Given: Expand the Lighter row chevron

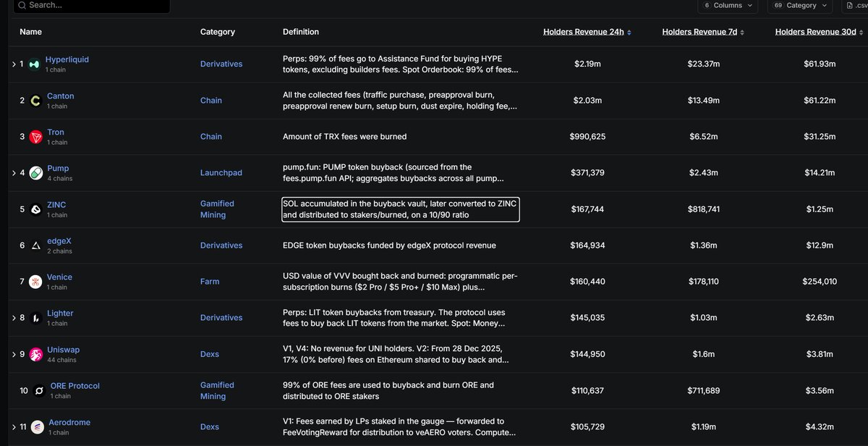Looking at the screenshot, I should point(14,318).
